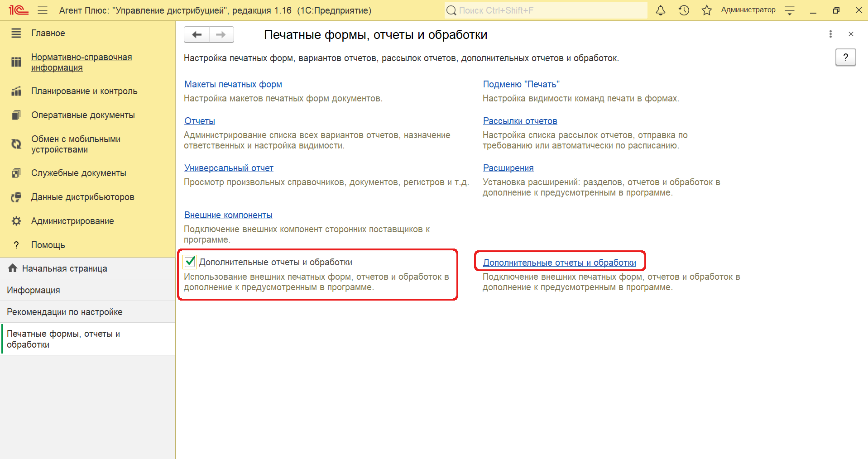Open the hamburger functions menu in title bar
The height and width of the screenshot is (459, 868).
pos(43,10)
